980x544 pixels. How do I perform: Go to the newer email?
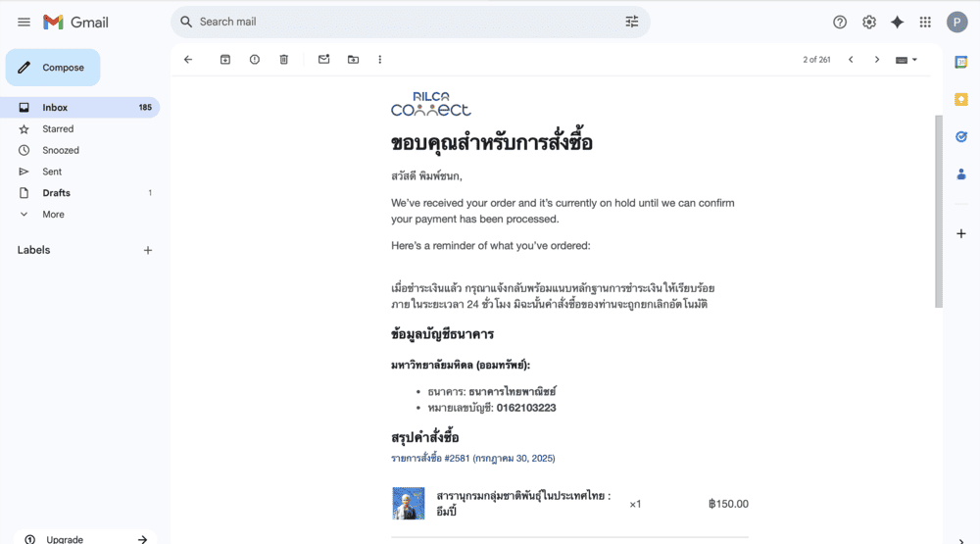851,60
